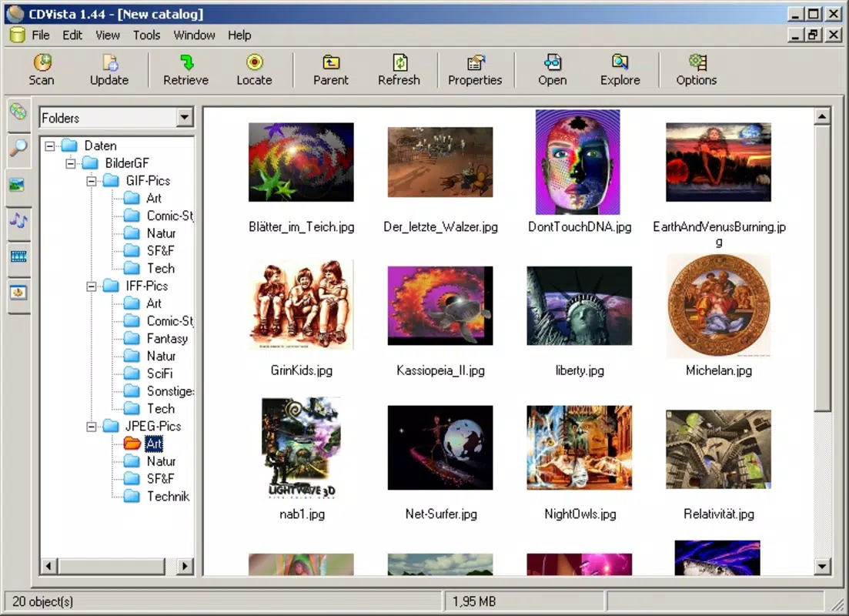The height and width of the screenshot is (616, 849).
Task: Select the GrinKids.jpg thumbnail
Action: (x=301, y=305)
